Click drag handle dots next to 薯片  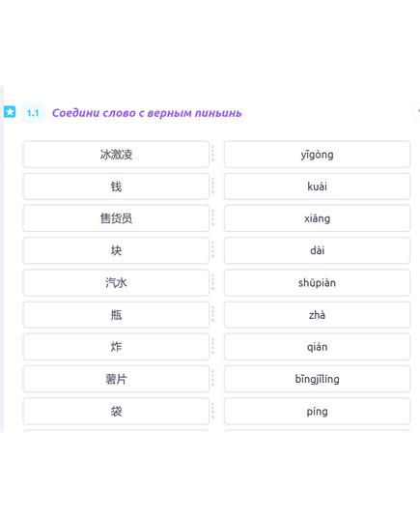coord(213,379)
